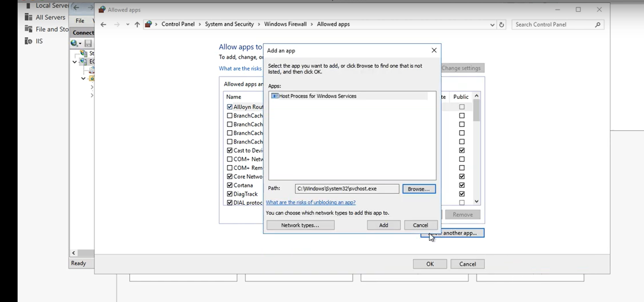Click Network types button
Image resolution: width=644 pixels, height=302 pixels.
[x=300, y=225]
